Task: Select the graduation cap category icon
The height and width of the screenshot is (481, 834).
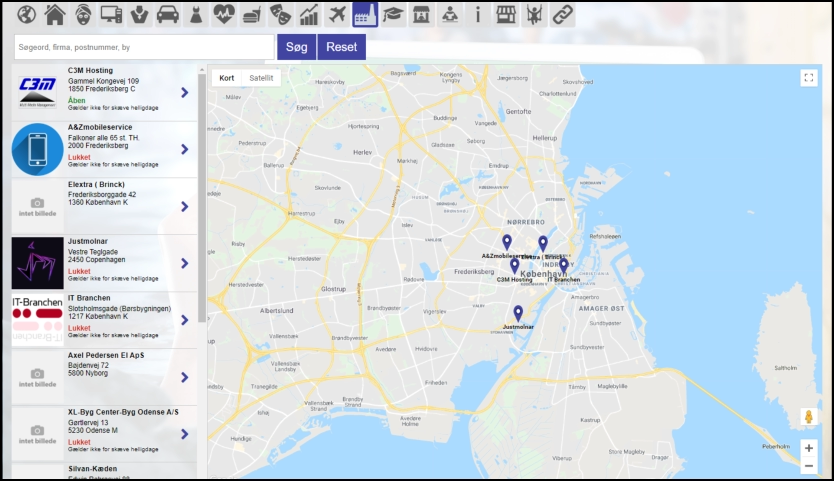Action: (x=393, y=14)
